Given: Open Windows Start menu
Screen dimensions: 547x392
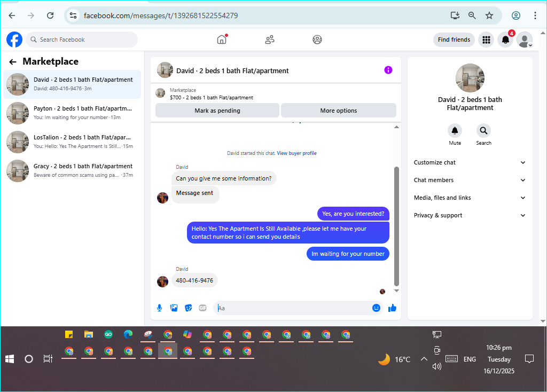Looking at the screenshot, I should (10, 359).
